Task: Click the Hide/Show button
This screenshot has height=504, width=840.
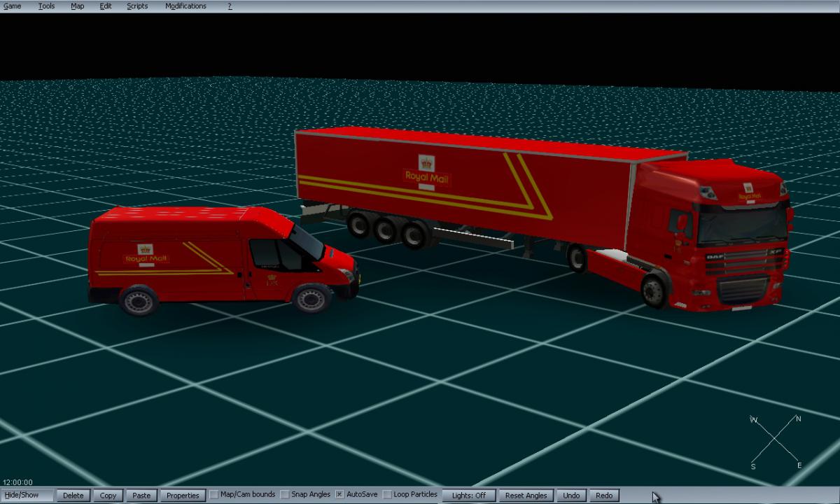Action: pos(27,496)
